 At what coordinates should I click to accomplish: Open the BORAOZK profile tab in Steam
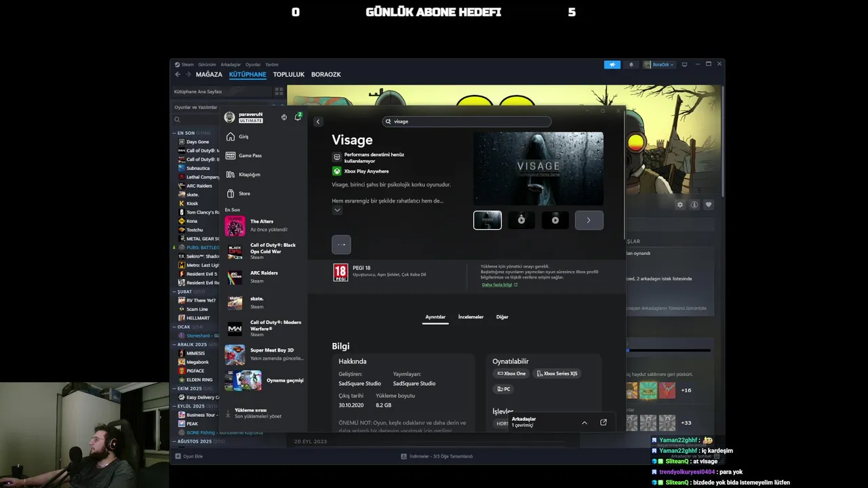coord(326,75)
